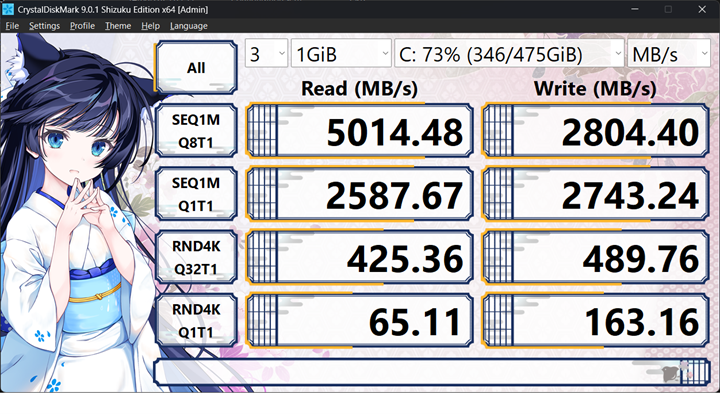Image resolution: width=720 pixels, height=414 pixels.
Task: Open the Profile menu
Action: [x=82, y=25]
